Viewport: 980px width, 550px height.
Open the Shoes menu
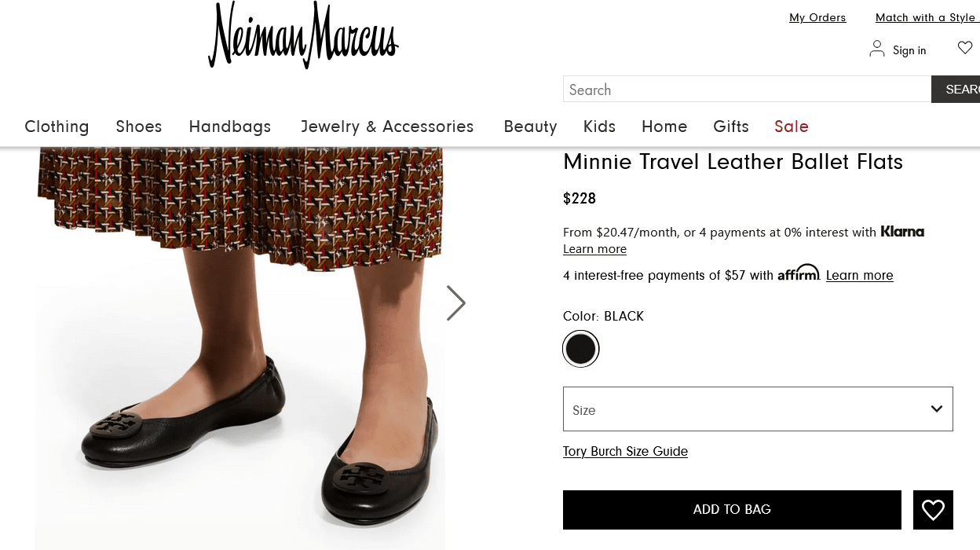tap(139, 126)
